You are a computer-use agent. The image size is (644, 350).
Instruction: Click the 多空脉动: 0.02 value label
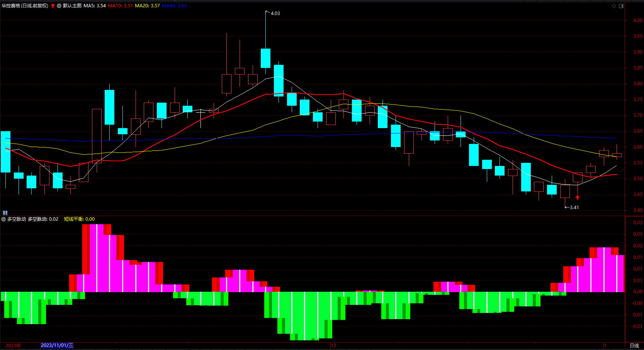click(43, 219)
